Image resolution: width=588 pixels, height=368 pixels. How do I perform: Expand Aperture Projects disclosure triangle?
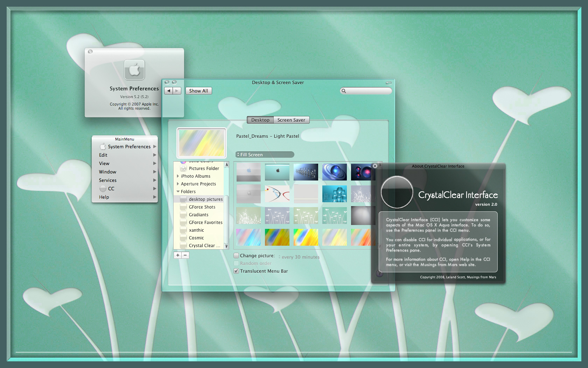pyautogui.click(x=178, y=184)
